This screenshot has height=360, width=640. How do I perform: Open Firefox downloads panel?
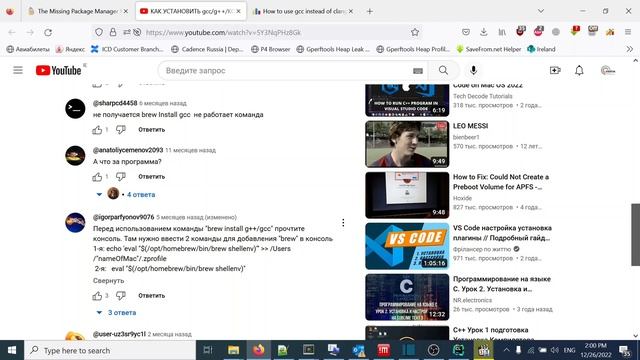coord(484,32)
